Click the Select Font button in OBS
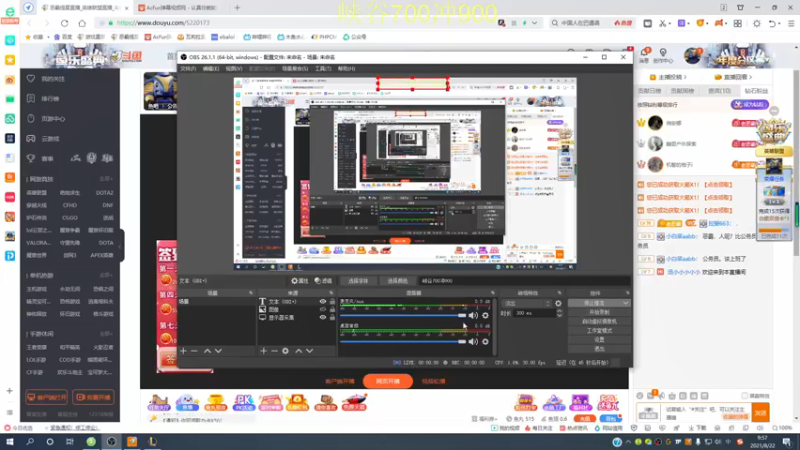The image size is (800, 450). coord(358,281)
